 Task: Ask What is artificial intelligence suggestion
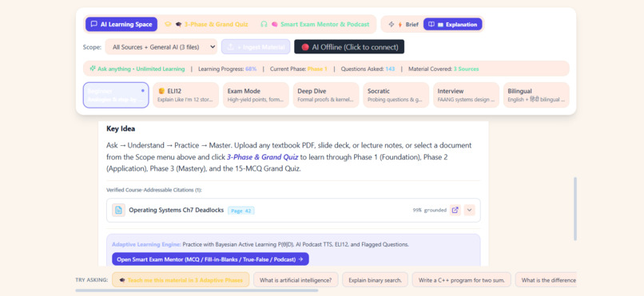[296, 280]
